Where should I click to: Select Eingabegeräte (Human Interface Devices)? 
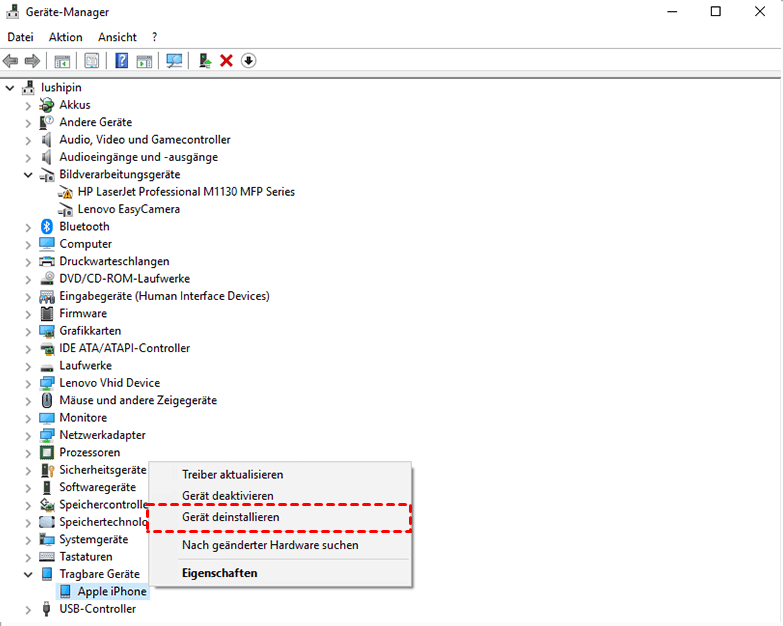tap(164, 296)
